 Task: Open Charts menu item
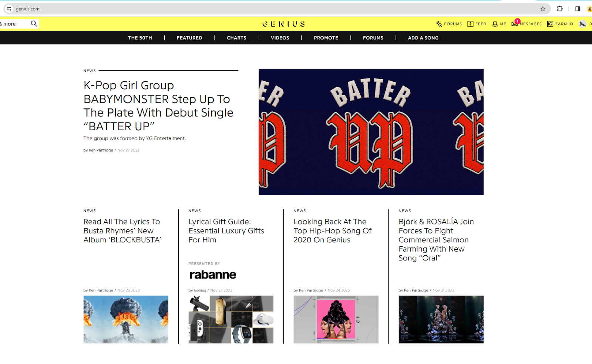click(x=236, y=38)
